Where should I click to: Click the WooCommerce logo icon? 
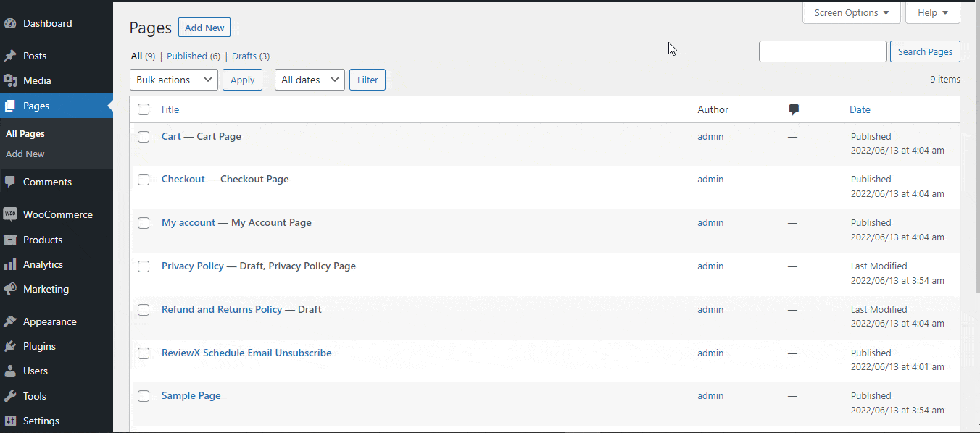click(10, 214)
